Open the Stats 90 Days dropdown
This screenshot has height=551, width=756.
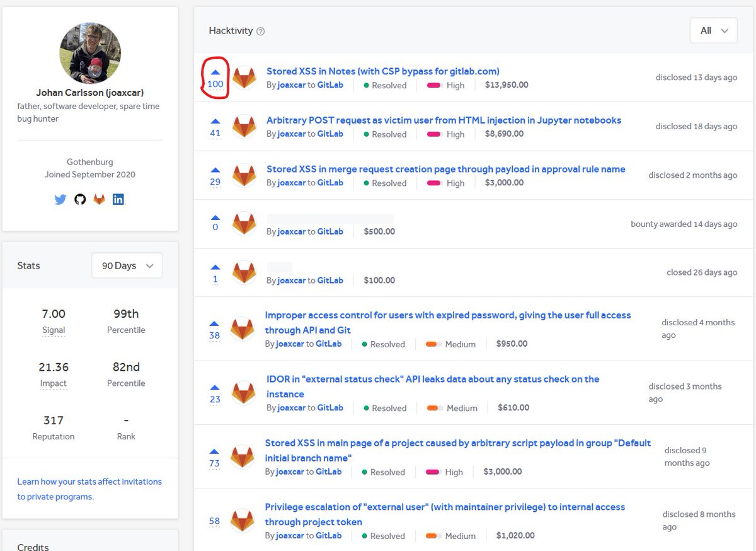tap(127, 265)
